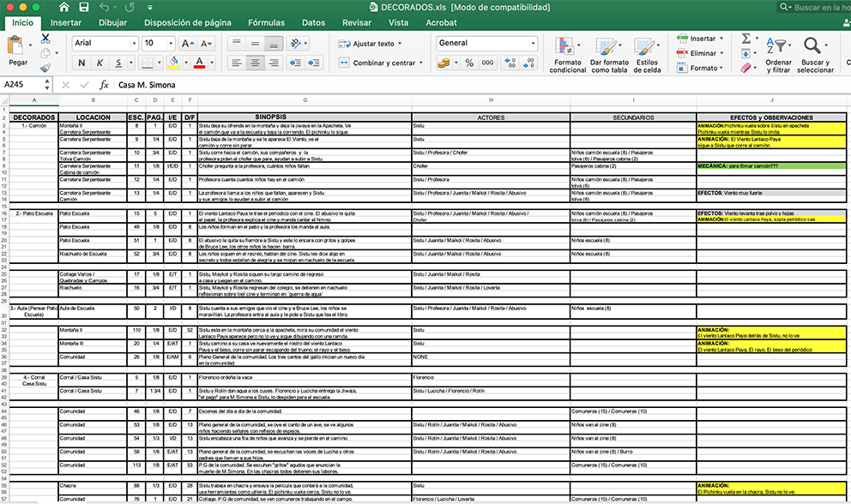851x504 pixels.
Task: Open the Revisar tab
Action: [x=357, y=23]
